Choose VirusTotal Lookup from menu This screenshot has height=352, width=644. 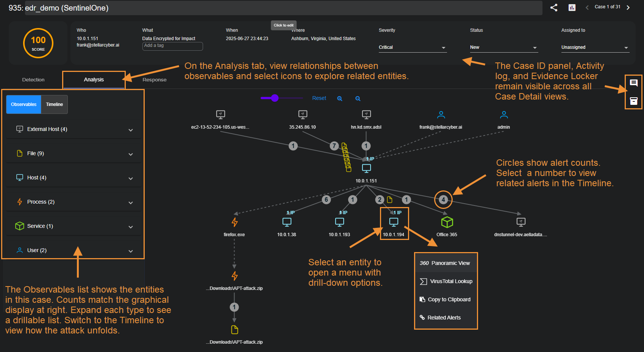coord(446,281)
